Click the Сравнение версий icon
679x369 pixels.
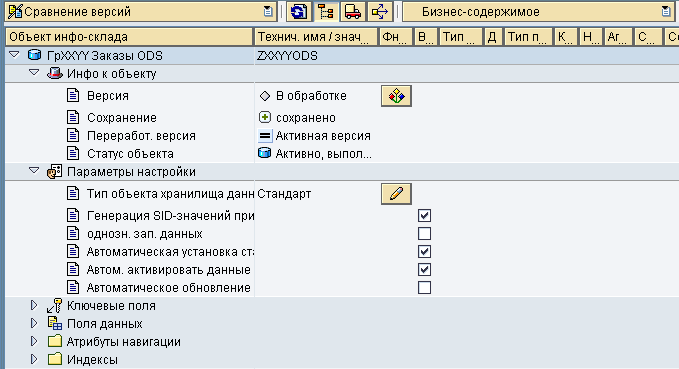[x=15, y=12]
